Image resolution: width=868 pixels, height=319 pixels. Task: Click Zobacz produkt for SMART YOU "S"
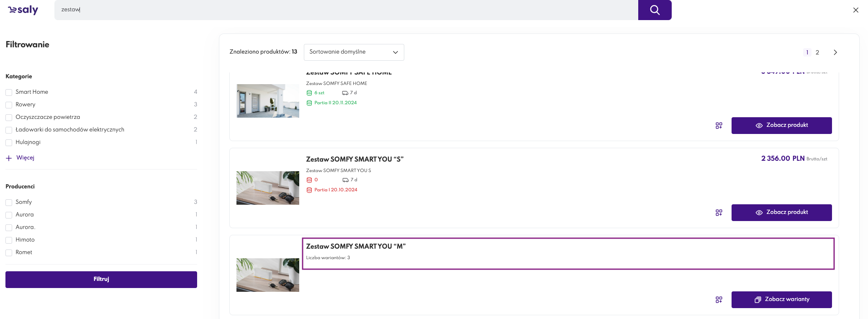pos(781,213)
